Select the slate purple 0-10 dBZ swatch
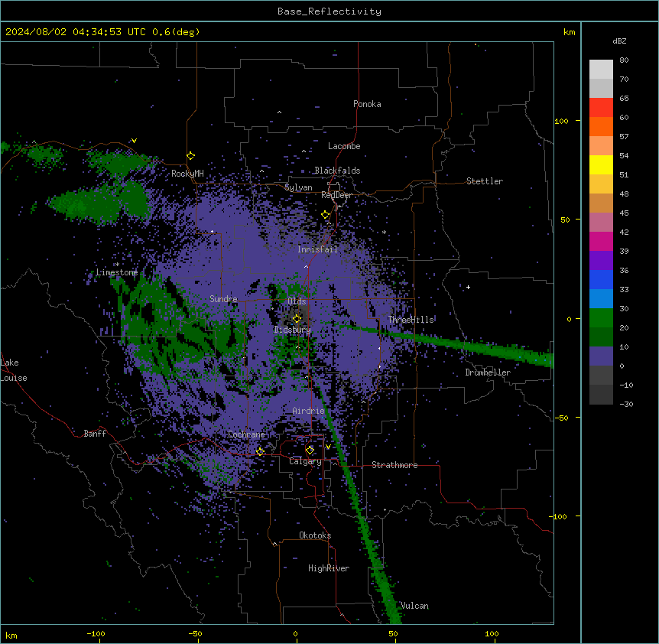The image size is (659, 644). [x=601, y=356]
